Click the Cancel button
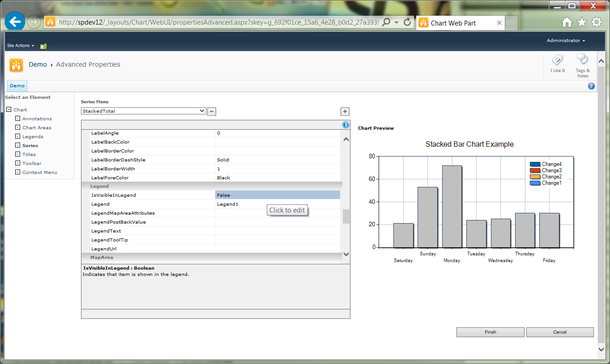 click(560, 332)
